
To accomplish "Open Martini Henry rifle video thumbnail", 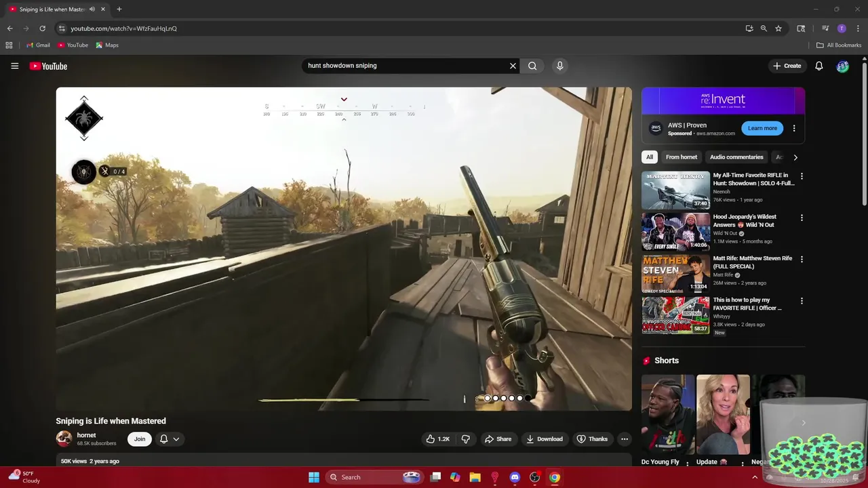I will (x=675, y=190).
